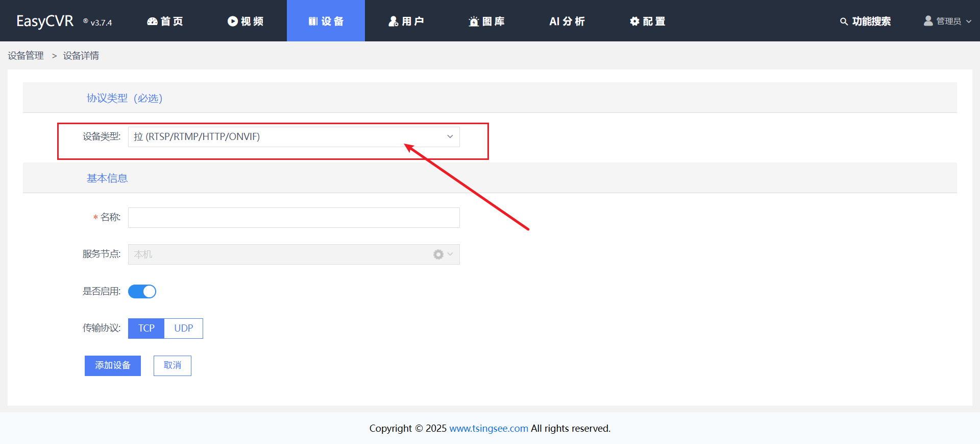
Task: Click the play icon beside 视频
Action: [233, 21]
